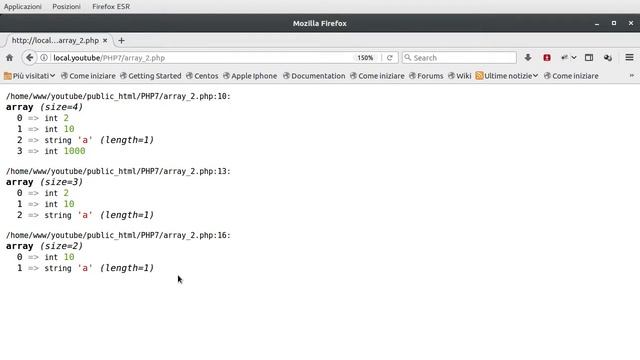Close the Firefox window
This screenshot has height=360, width=640.
point(631,23)
